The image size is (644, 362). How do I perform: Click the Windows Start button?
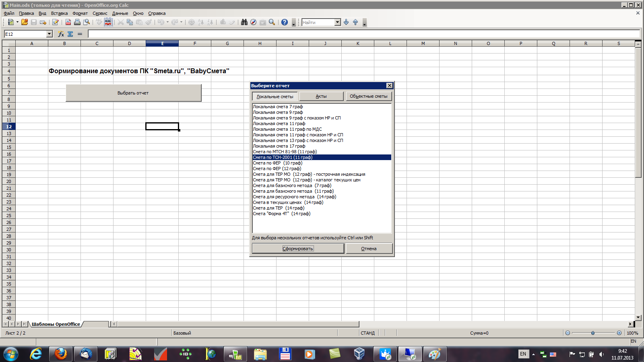10,354
